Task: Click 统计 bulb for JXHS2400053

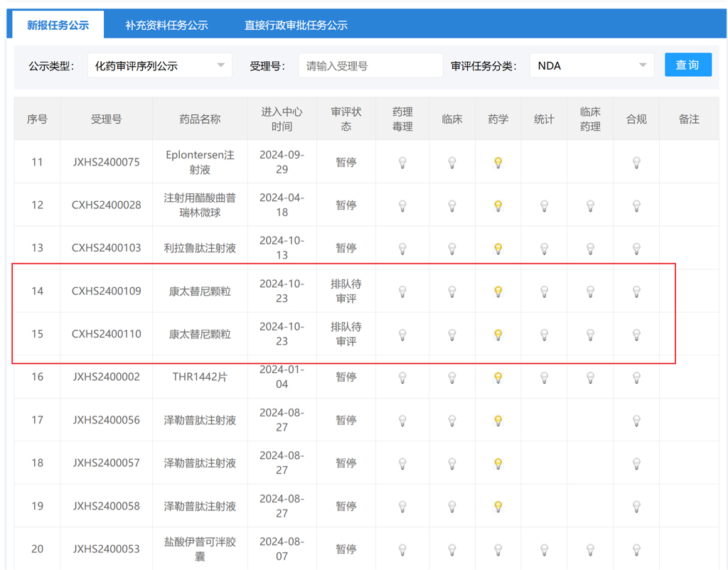Action: click(544, 549)
